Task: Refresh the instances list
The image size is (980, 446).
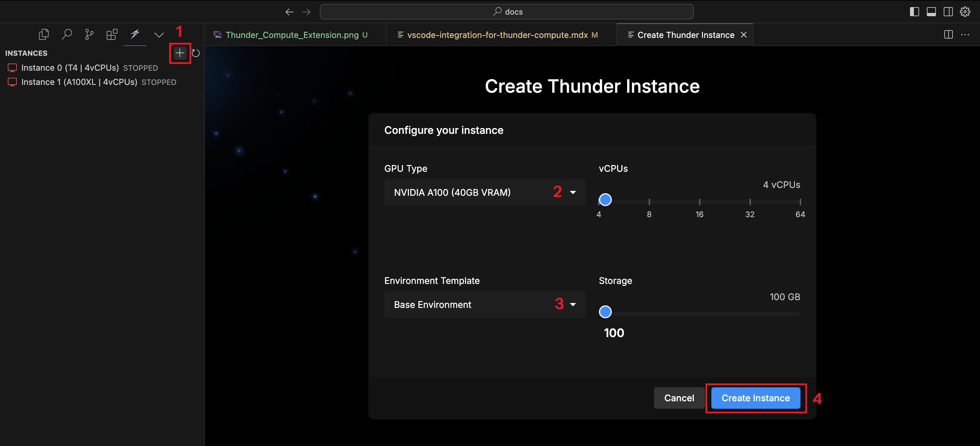Action: (x=195, y=53)
